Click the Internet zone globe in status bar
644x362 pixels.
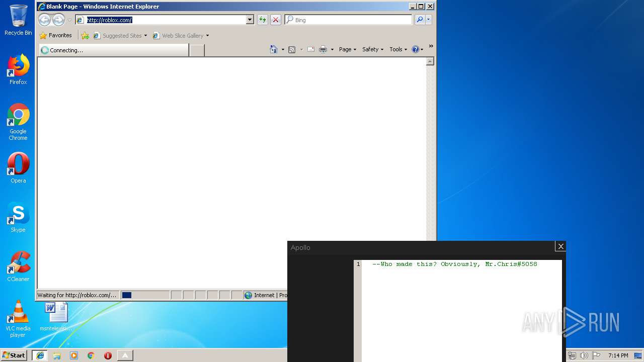(x=248, y=295)
